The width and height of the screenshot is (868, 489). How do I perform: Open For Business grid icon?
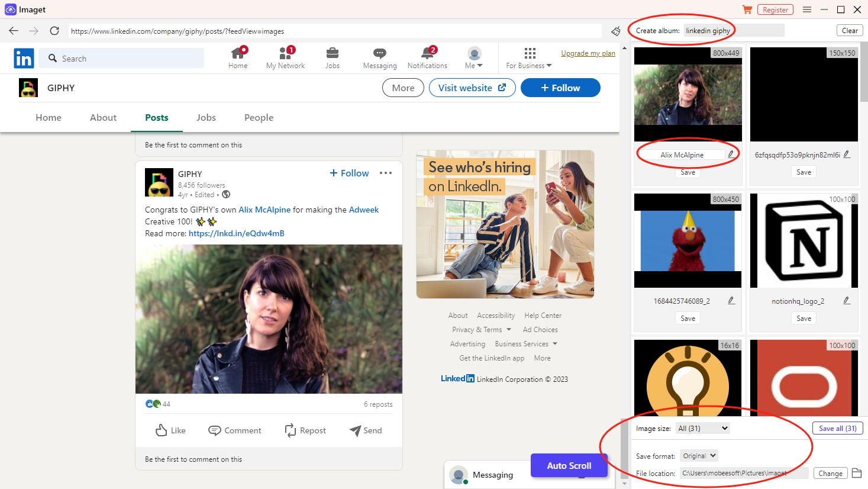tap(530, 53)
